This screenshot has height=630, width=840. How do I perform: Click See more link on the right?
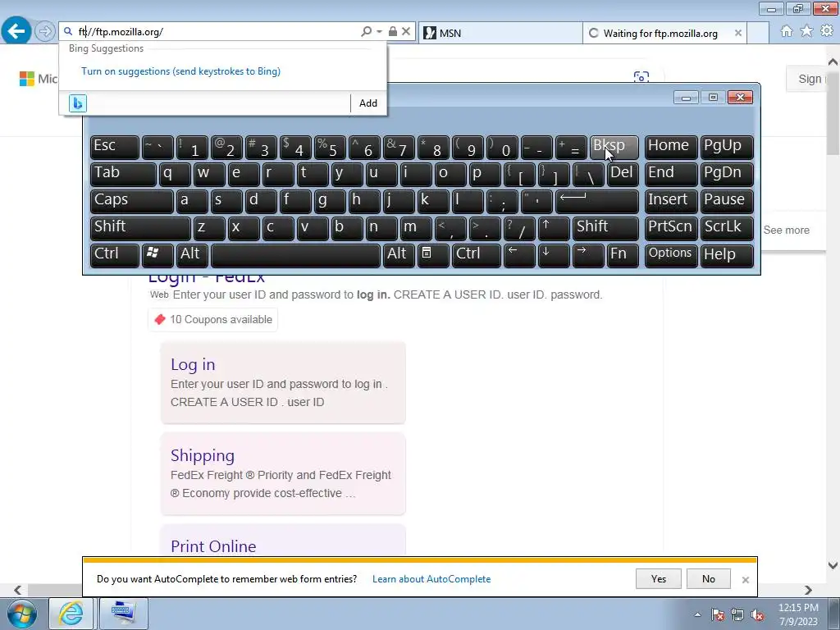[786, 231]
